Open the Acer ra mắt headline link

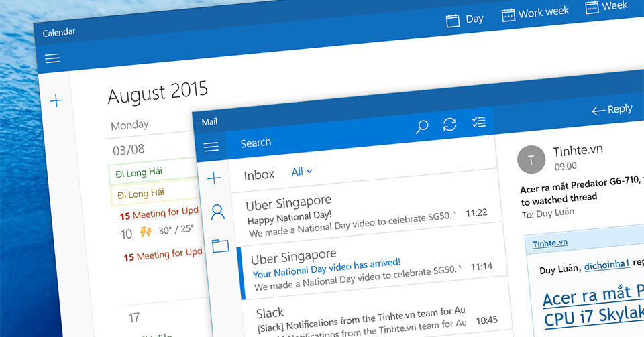[594, 306]
